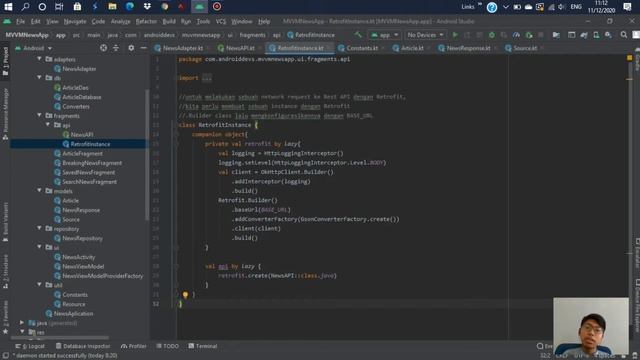Open Project panel gear options
The height and width of the screenshot is (360, 640).
tap(131, 48)
